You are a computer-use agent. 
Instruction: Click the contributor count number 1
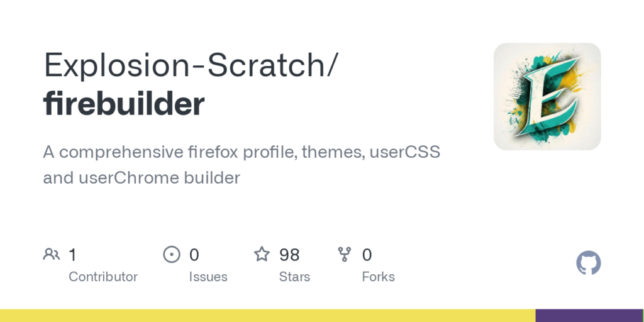point(72,255)
